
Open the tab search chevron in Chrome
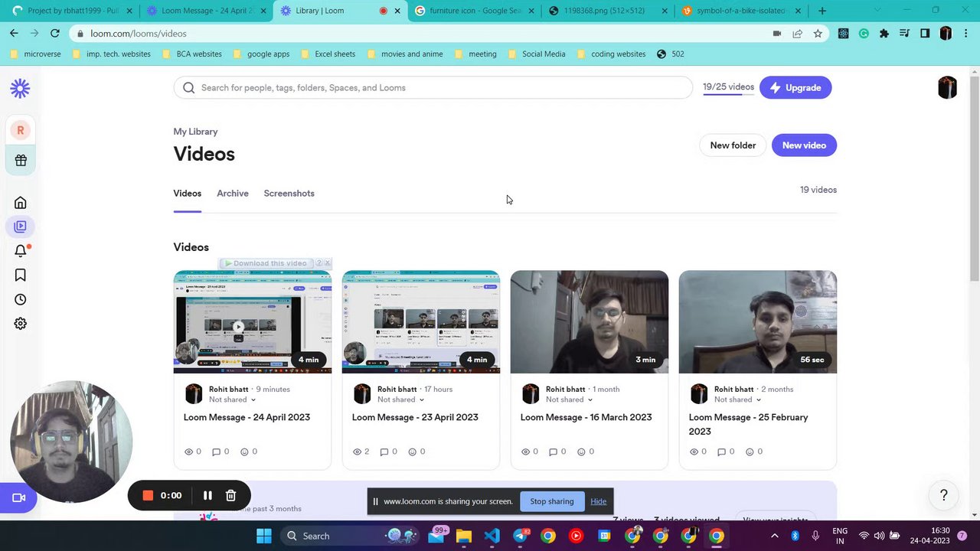click(877, 11)
